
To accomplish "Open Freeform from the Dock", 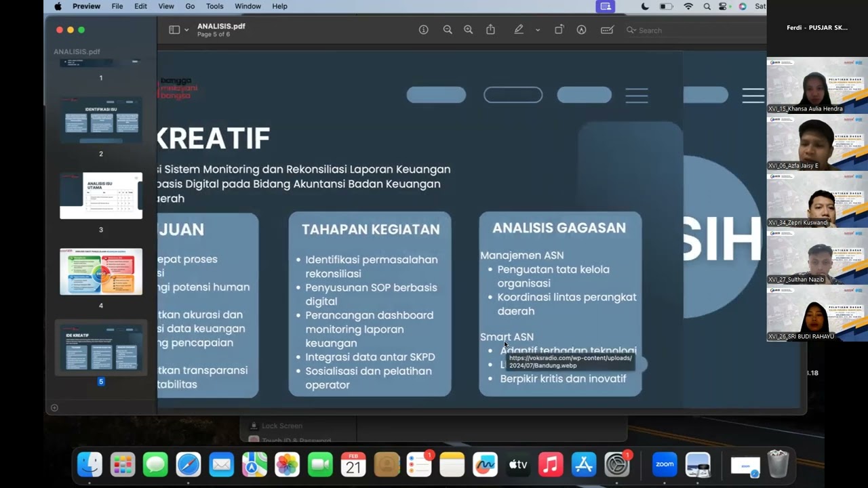I will click(485, 464).
